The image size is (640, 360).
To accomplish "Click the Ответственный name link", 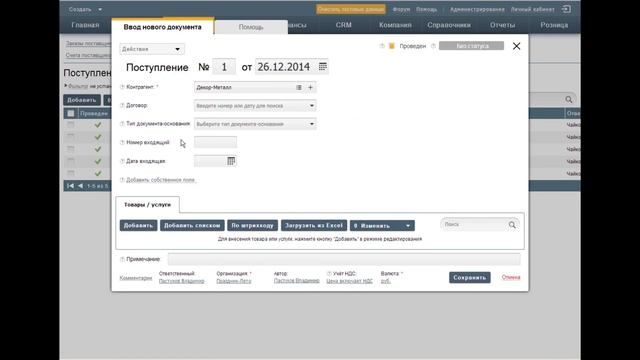I will 182,281.
